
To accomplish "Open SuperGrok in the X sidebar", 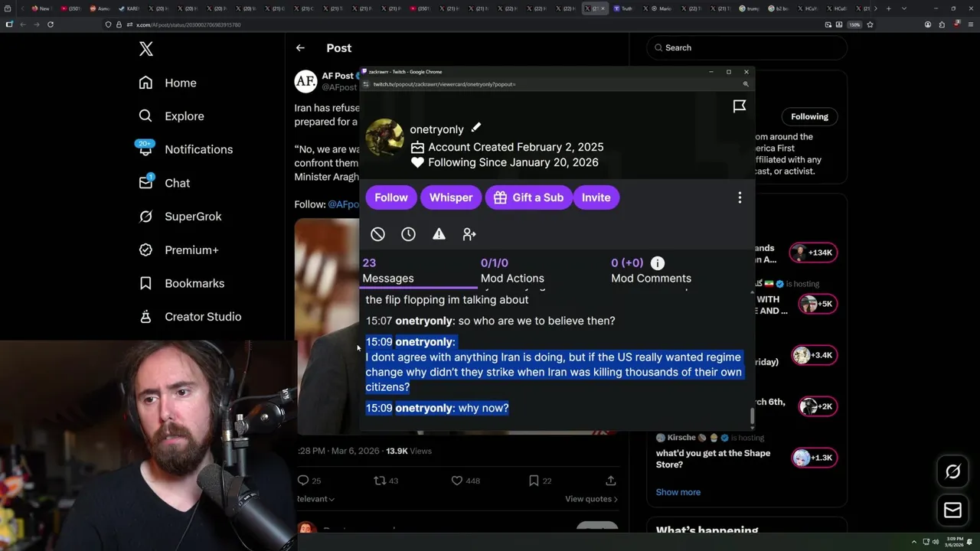I will click(x=180, y=217).
